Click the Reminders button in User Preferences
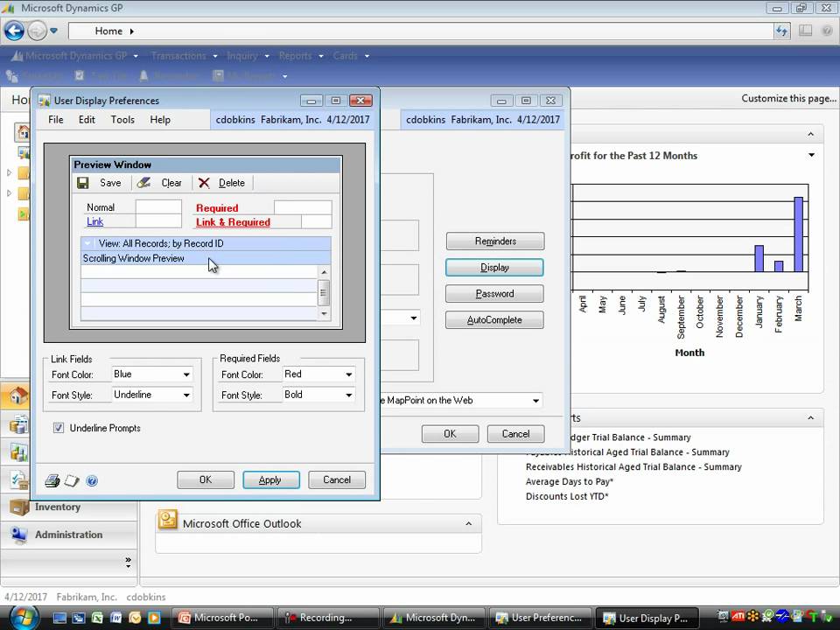Screen dimensions: 840x630 (495, 241)
